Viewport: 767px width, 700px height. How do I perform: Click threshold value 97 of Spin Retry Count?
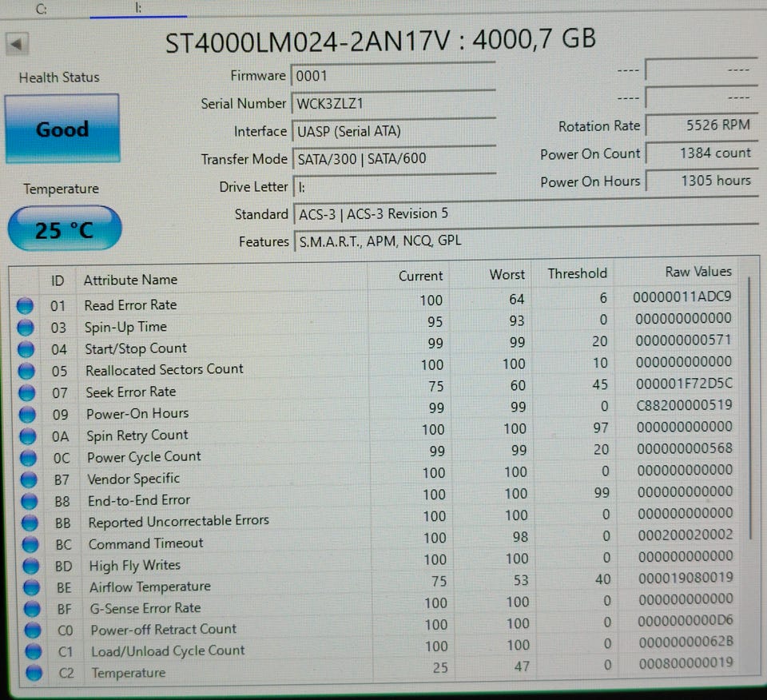pyautogui.click(x=600, y=428)
